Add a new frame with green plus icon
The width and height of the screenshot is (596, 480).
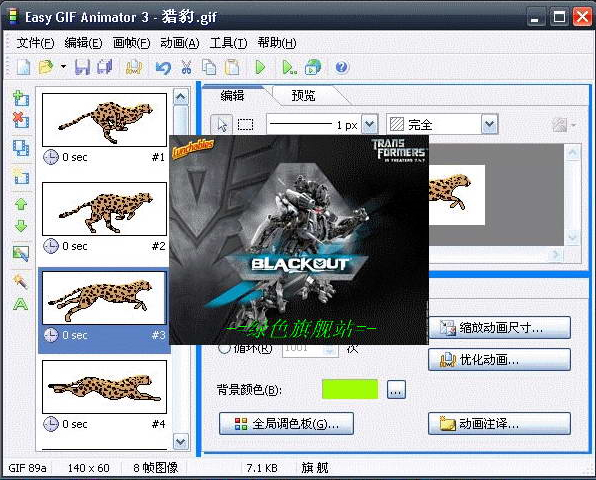[21, 98]
